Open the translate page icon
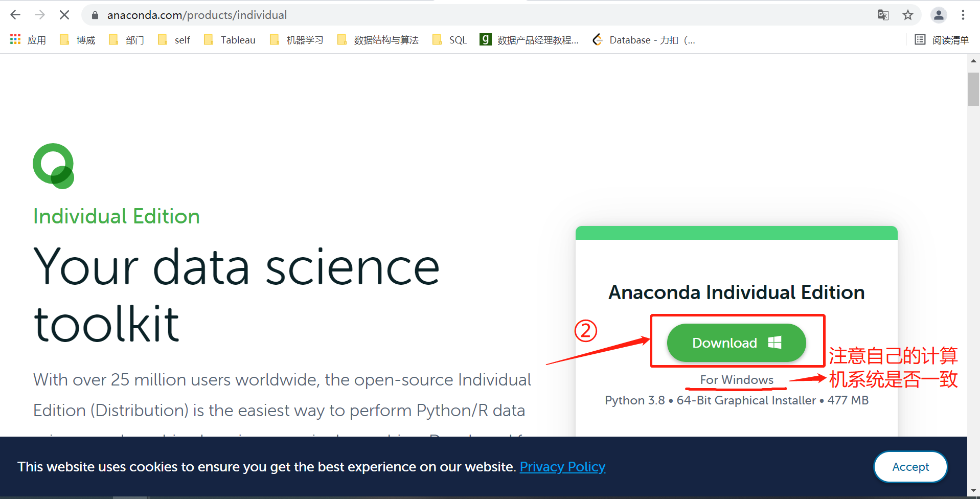Screen dimensions: 980x499 (883, 15)
